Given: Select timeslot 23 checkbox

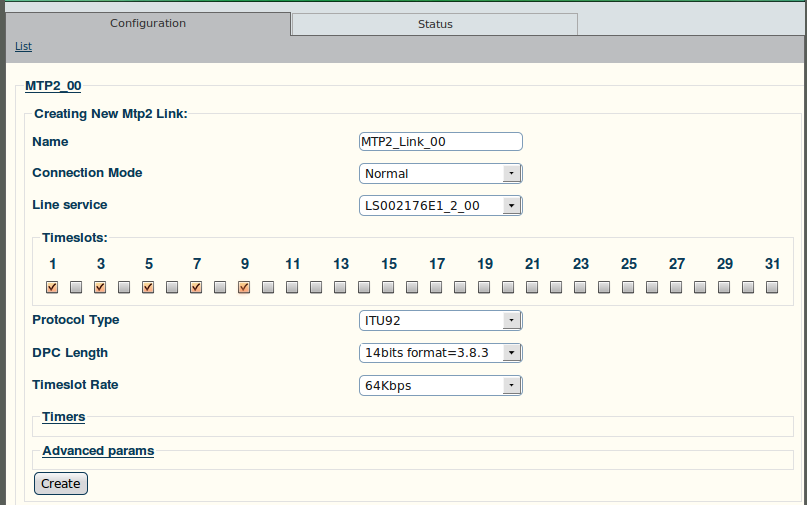Looking at the screenshot, I should tap(580, 287).
